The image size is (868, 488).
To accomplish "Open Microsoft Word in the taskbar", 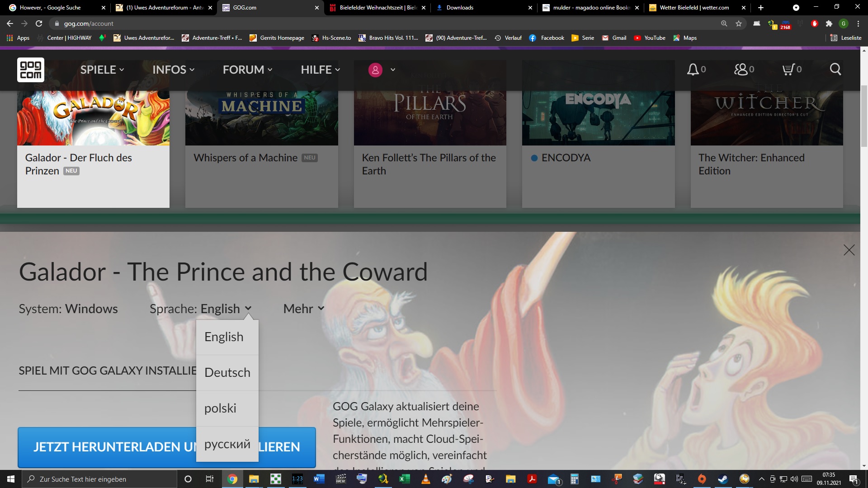I will (319, 479).
